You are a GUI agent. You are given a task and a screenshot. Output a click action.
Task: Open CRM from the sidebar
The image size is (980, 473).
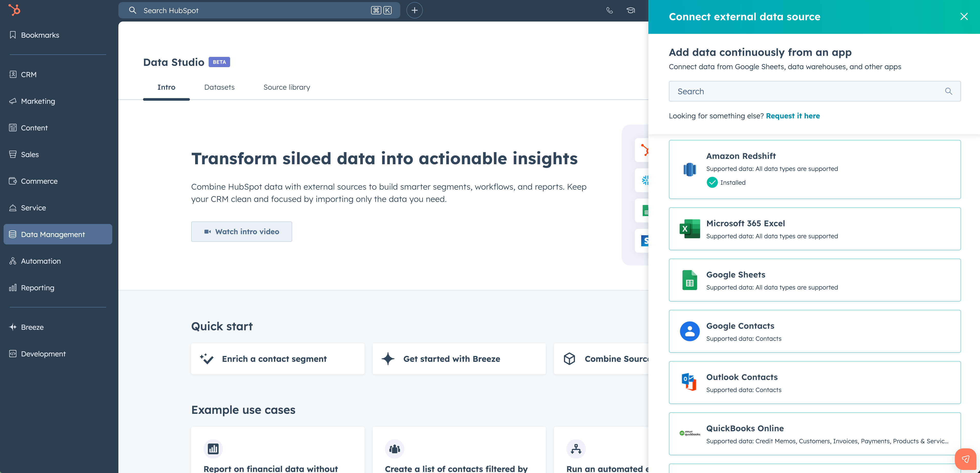point(28,75)
